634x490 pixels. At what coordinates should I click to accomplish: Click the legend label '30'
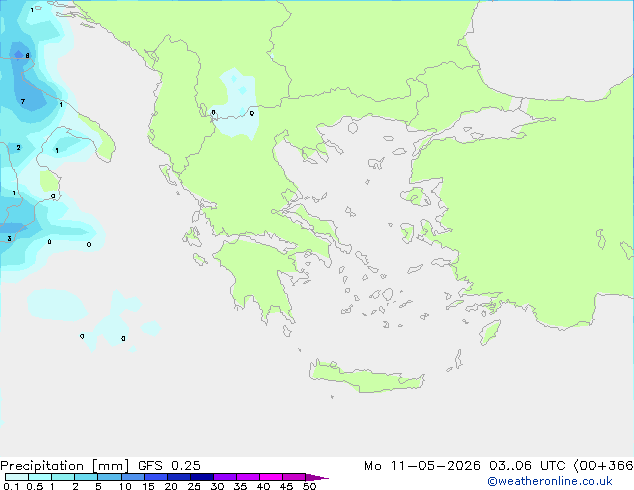pos(217,486)
